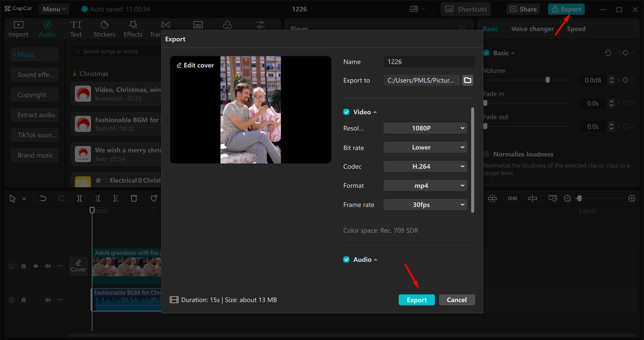This screenshot has width=644, height=340.
Task: Open the Resolution 1080P dropdown
Action: click(x=425, y=128)
